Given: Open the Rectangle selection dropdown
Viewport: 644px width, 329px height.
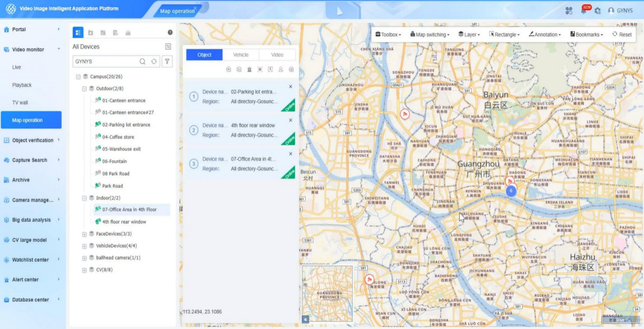Looking at the screenshot, I should (x=504, y=34).
